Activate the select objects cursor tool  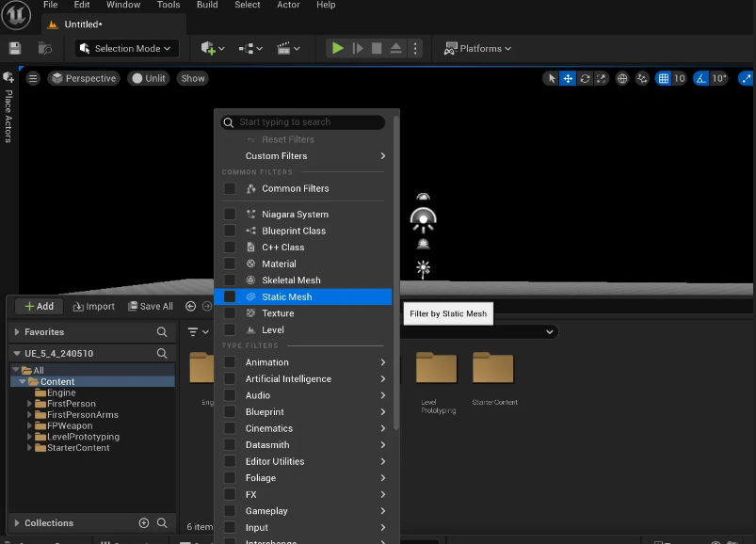click(552, 78)
